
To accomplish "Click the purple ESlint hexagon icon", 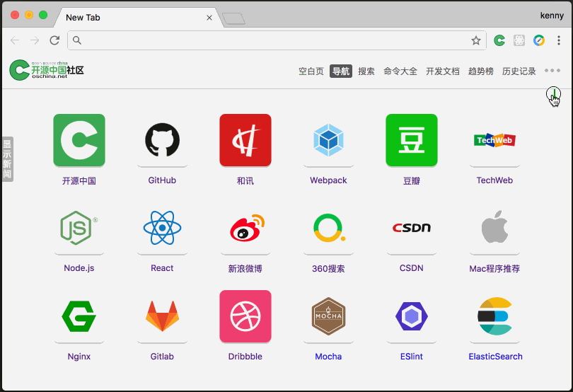I will 412,316.
